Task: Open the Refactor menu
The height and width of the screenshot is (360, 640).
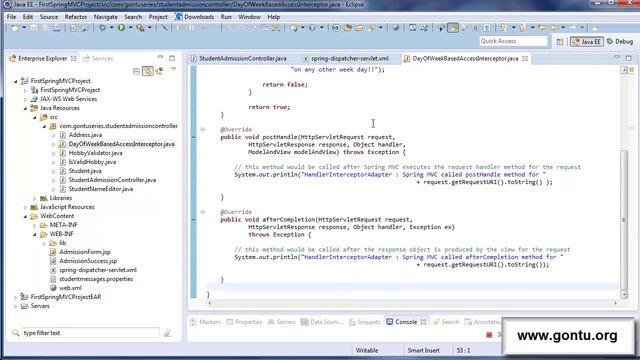Action: click(x=76, y=17)
